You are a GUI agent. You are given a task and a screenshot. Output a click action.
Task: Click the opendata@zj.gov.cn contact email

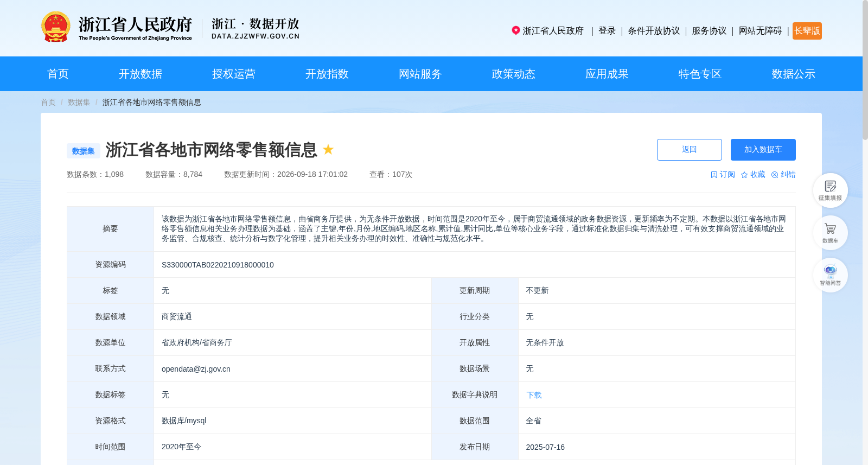point(196,369)
